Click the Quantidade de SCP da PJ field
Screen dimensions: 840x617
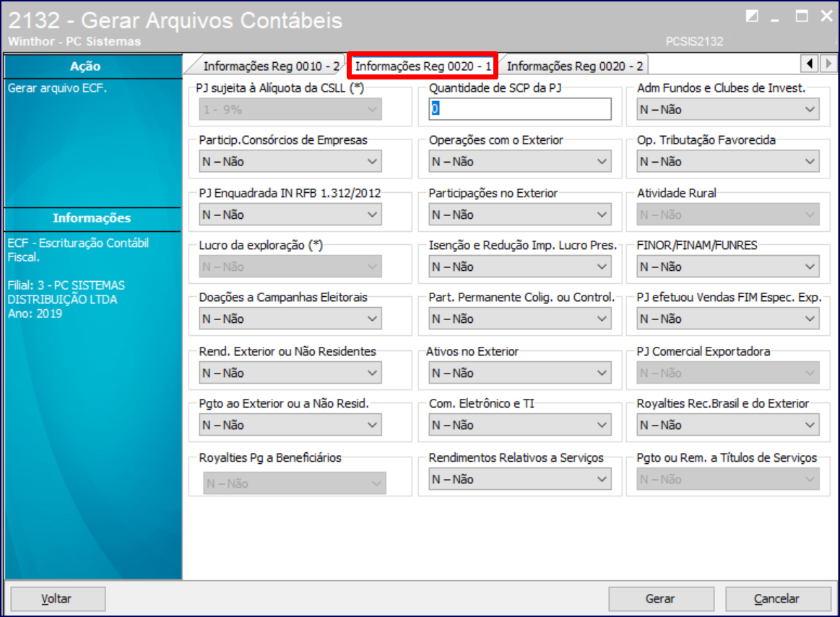[519, 109]
